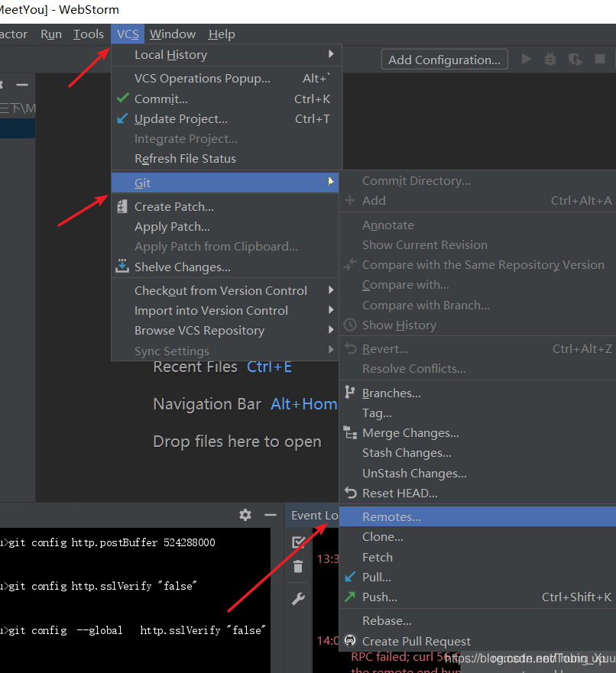The width and height of the screenshot is (616, 673).
Task: Select Clone in Git submenu
Action: pyautogui.click(x=478, y=537)
